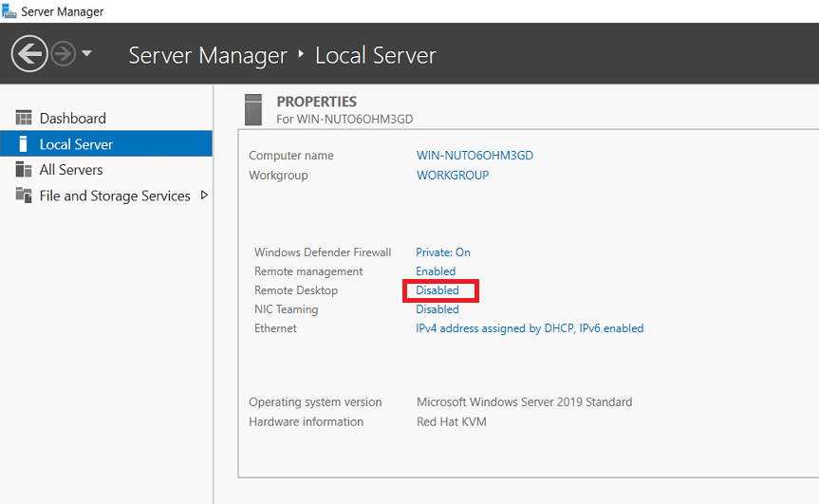Screen dimensions: 819x504
Task: Click the back navigation arrow
Action: point(29,53)
